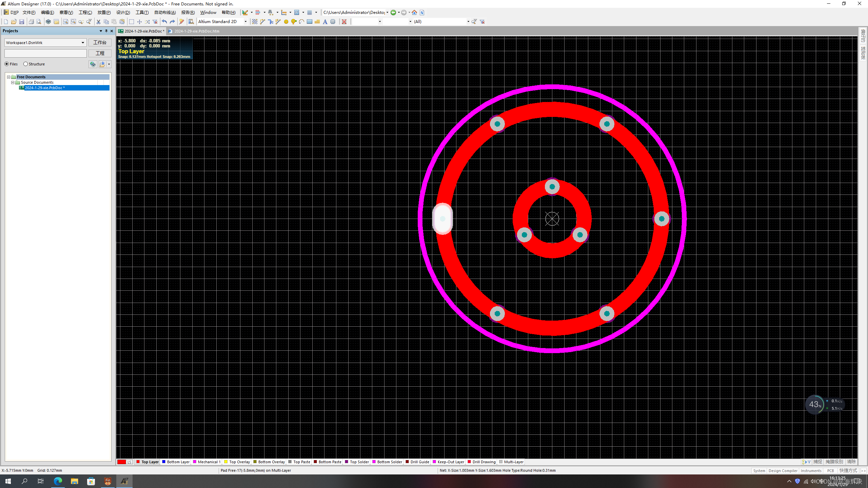The image size is (868, 488).
Task: Pin the Projects panel
Action: coord(106,31)
